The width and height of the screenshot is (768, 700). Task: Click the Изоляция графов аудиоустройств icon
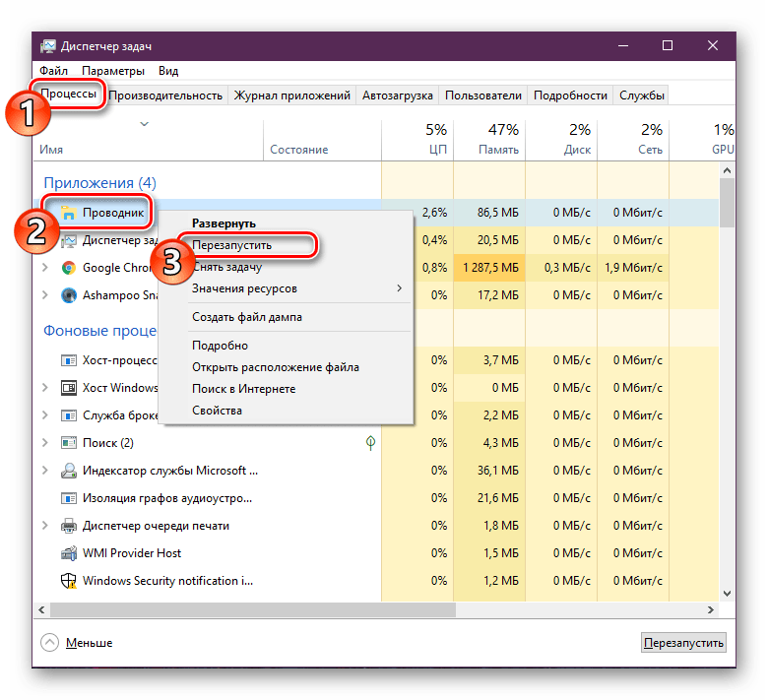69,499
